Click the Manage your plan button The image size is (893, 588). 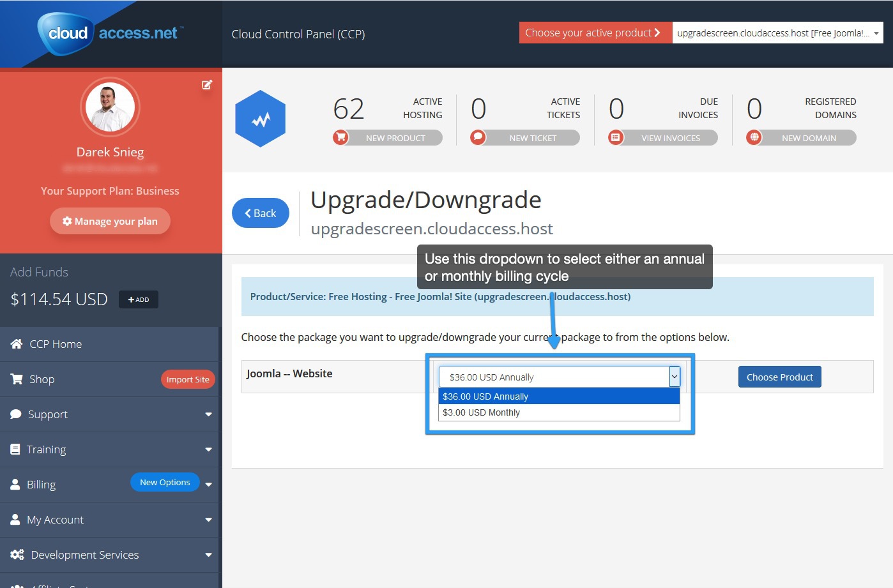(110, 221)
